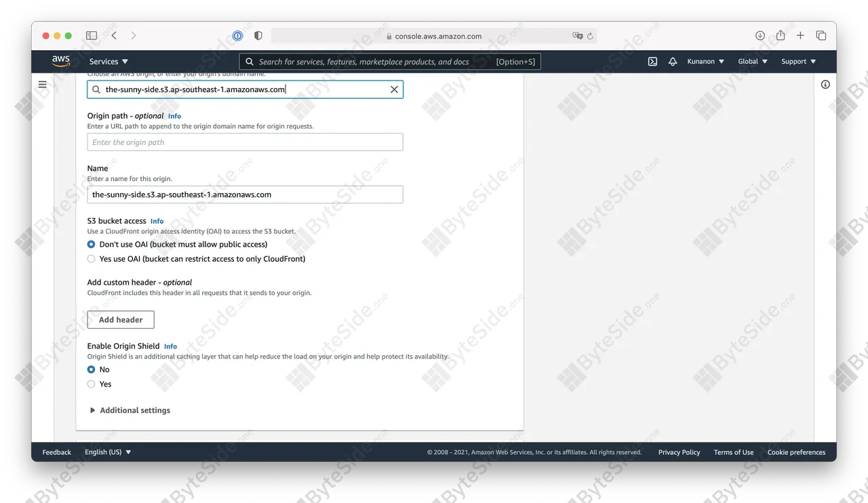This screenshot has width=868, height=503.
Task: Click the origin path input field
Action: pos(245,142)
